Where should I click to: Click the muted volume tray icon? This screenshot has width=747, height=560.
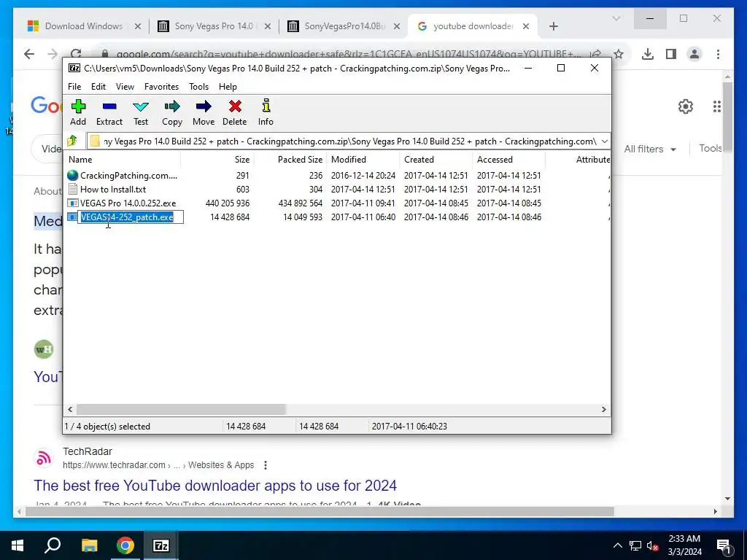point(653,545)
